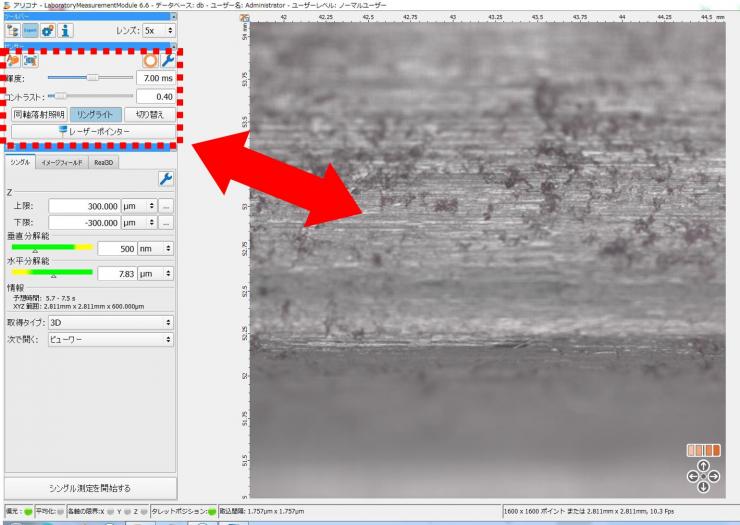Click the application icon in the title bar
740x525 pixels.
point(7,6)
